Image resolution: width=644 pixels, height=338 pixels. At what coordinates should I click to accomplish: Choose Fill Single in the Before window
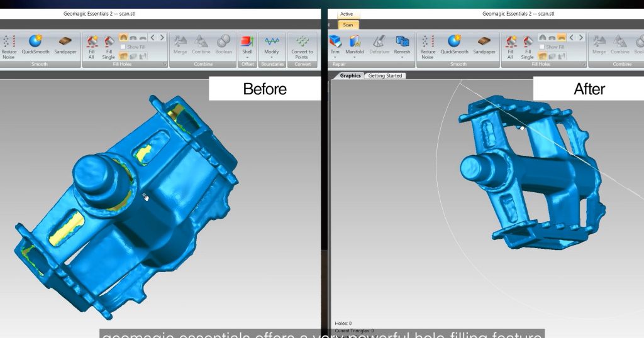point(109,46)
